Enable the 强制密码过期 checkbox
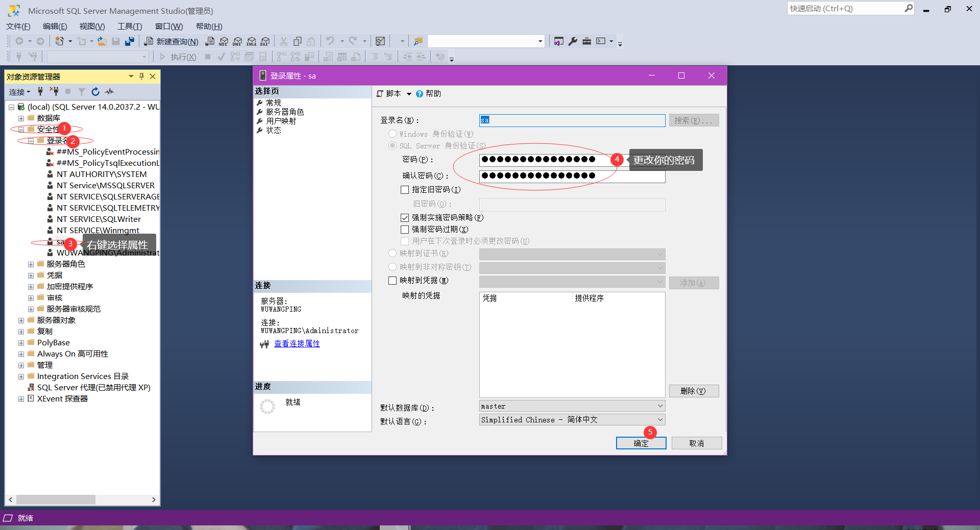980x530 pixels. tap(404, 229)
